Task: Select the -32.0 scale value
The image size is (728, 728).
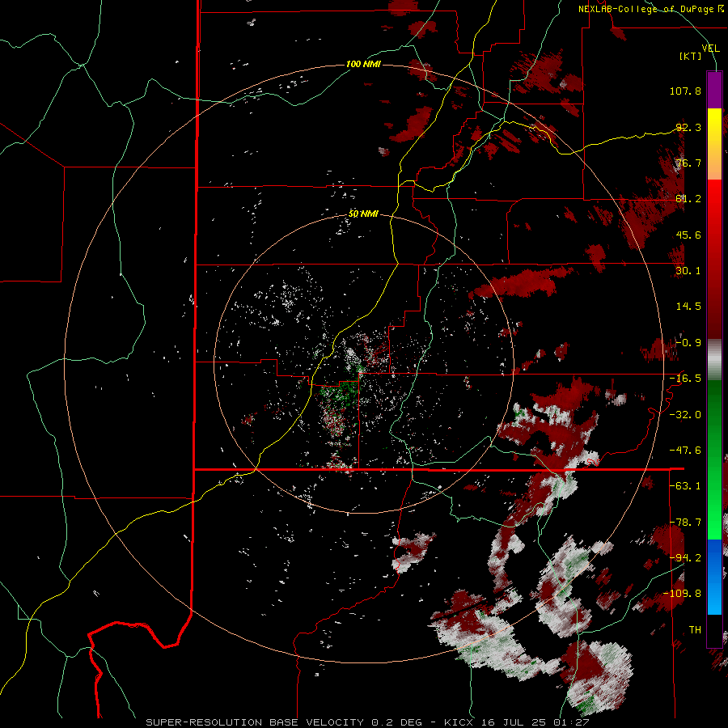Action: 685,415
